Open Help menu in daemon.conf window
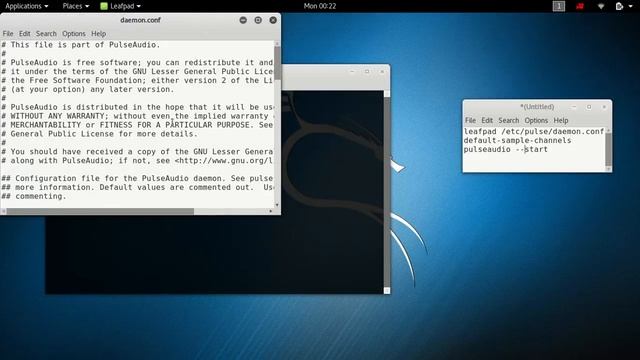 pos(98,33)
